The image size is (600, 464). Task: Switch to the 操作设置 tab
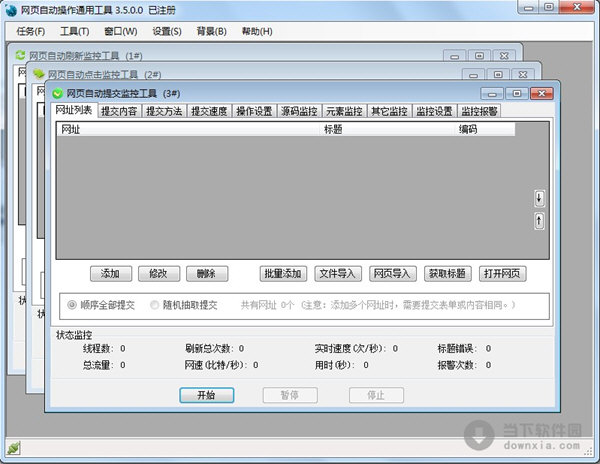pos(254,111)
